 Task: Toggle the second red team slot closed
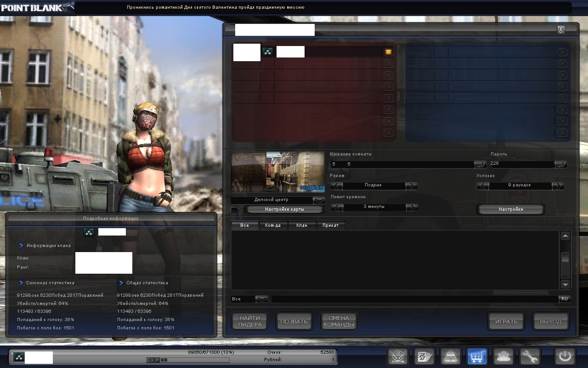[x=388, y=63]
